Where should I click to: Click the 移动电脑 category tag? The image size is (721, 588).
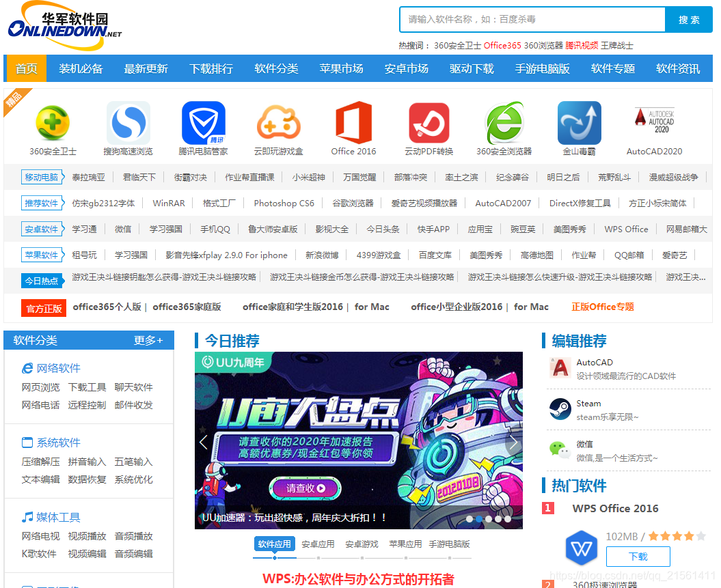coord(42,178)
